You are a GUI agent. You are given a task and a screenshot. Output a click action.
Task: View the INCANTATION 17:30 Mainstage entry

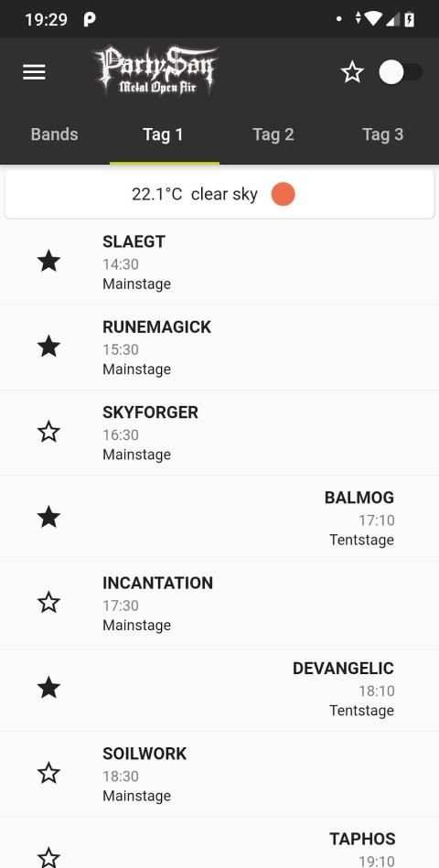(x=219, y=604)
